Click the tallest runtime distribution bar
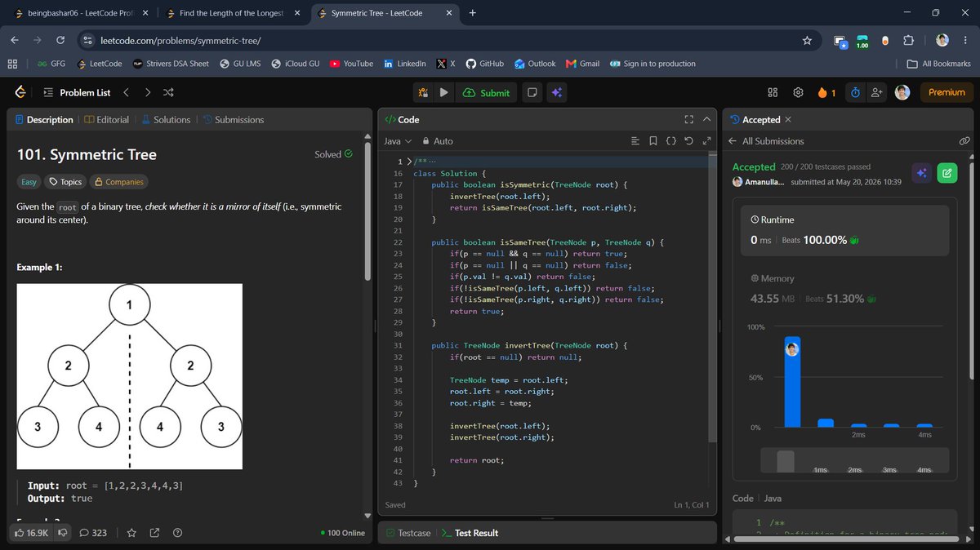The image size is (980, 550). 792,382
